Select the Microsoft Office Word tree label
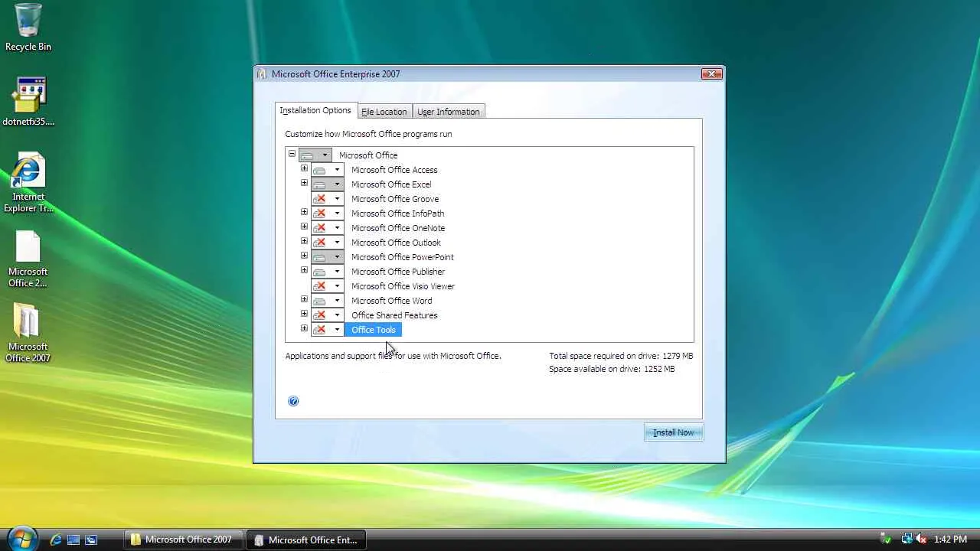The image size is (980, 551). [x=392, y=301]
